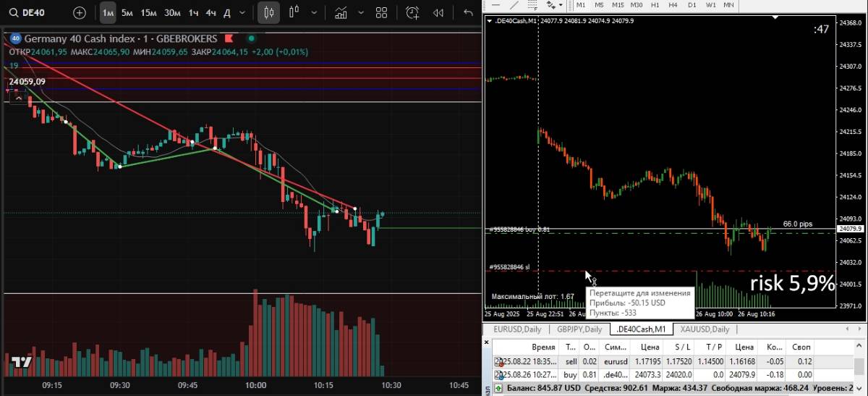Select the 1ч hourly timeframe
868x396 pixels.
coord(193,12)
